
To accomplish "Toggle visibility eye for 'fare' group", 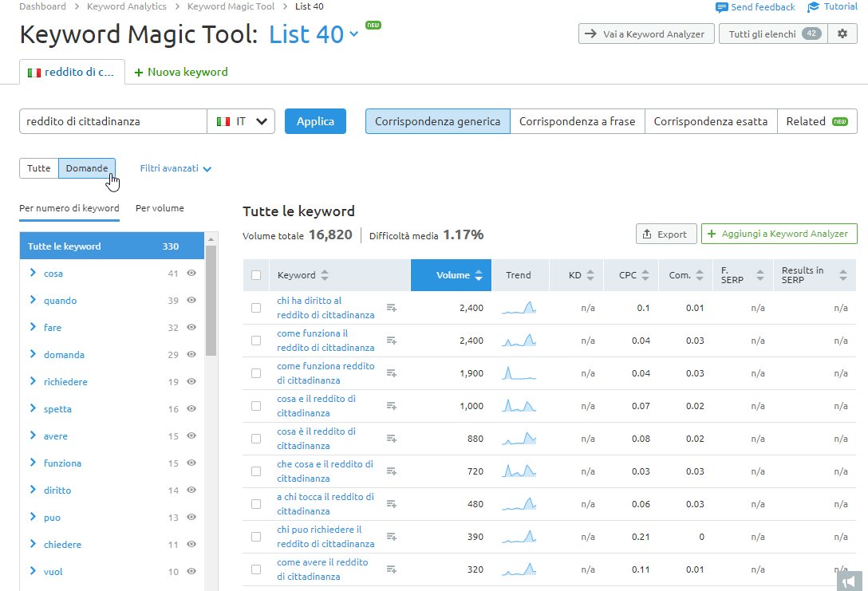I will tap(191, 327).
